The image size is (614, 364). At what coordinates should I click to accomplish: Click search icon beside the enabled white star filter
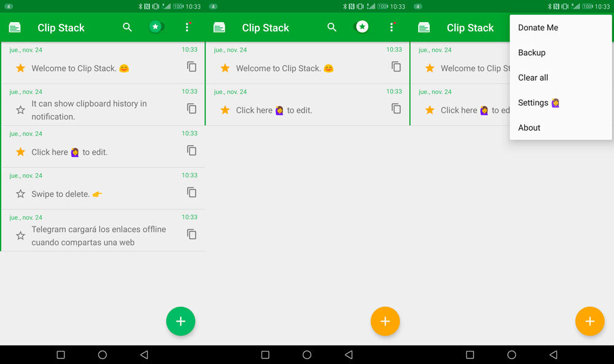point(332,28)
